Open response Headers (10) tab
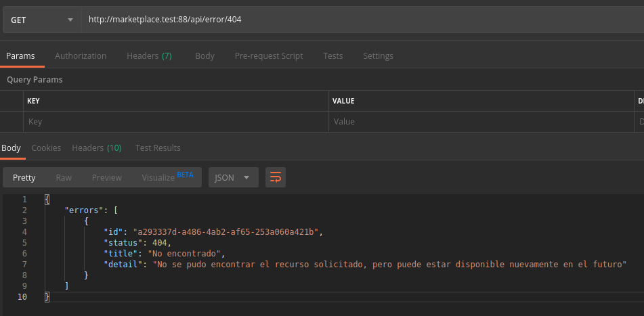The image size is (644, 316). click(97, 148)
